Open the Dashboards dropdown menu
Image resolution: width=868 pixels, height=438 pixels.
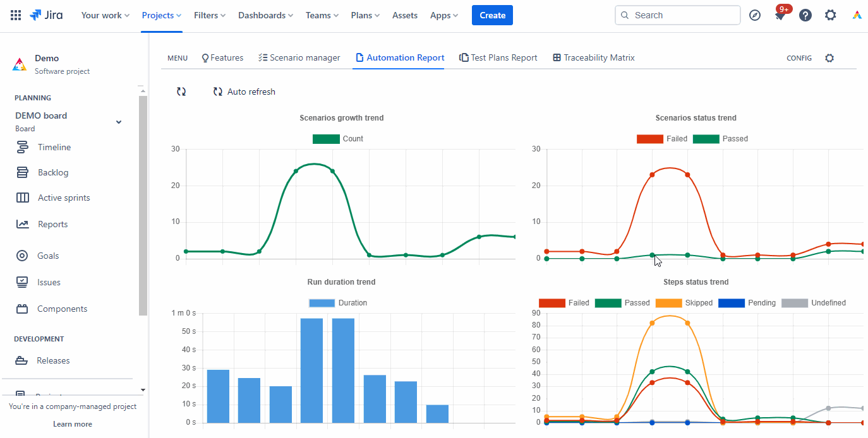(265, 15)
